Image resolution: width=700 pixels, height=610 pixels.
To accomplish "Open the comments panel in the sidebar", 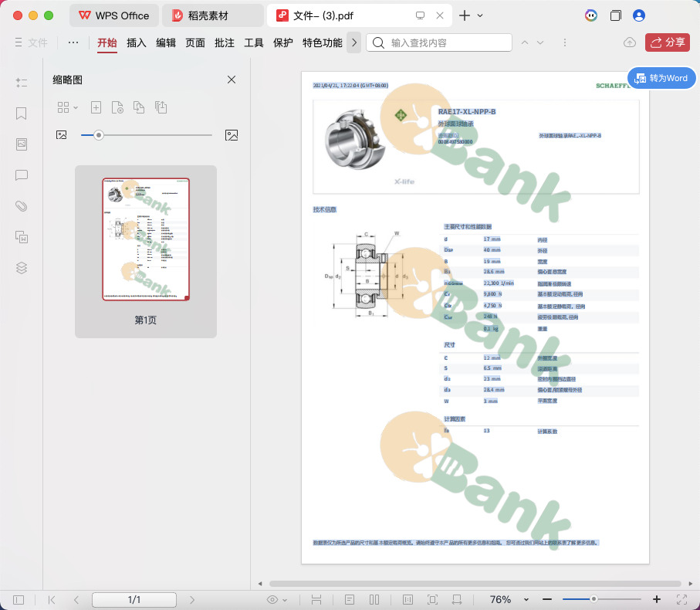I will coord(22,175).
